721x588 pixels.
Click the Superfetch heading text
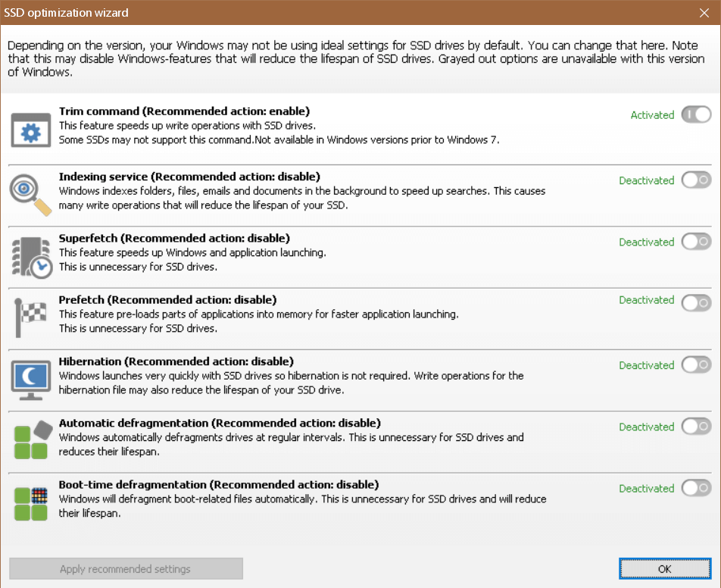coord(174,239)
